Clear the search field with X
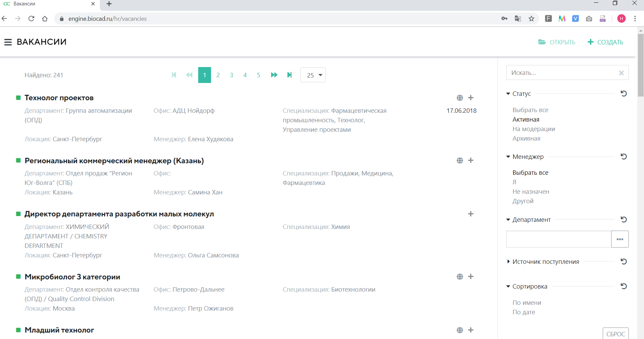The image size is (644, 339). point(621,73)
